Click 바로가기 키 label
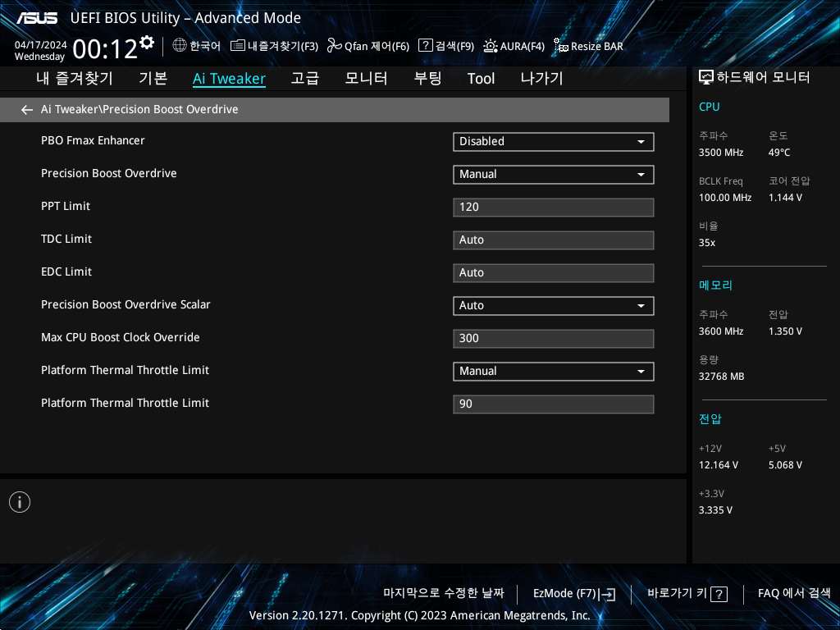Image resolution: width=840 pixels, height=630 pixels. [x=677, y=593]
